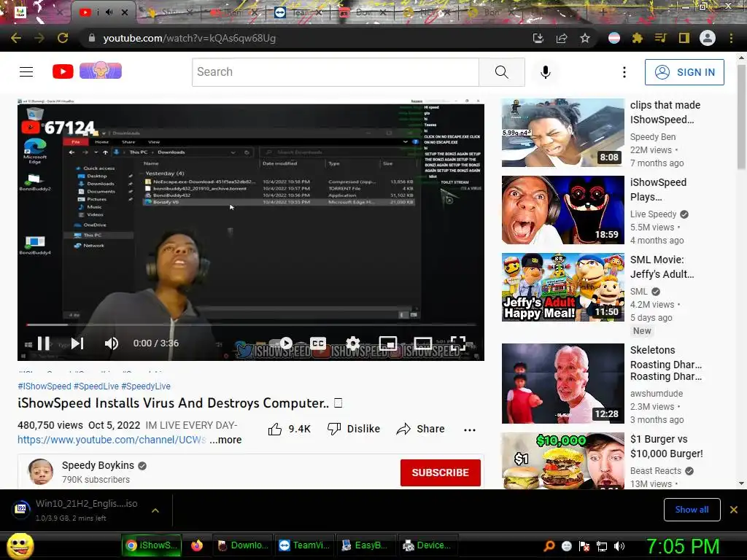Open video player settings gear
747x560 pixels.
352,343
